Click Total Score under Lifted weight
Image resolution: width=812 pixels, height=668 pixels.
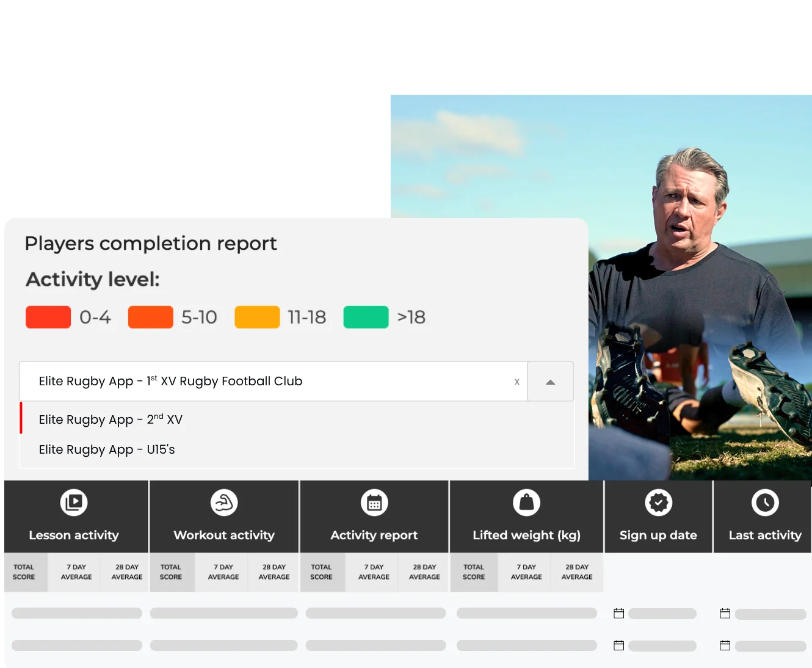pyautogui.click(x=474, y=572)
